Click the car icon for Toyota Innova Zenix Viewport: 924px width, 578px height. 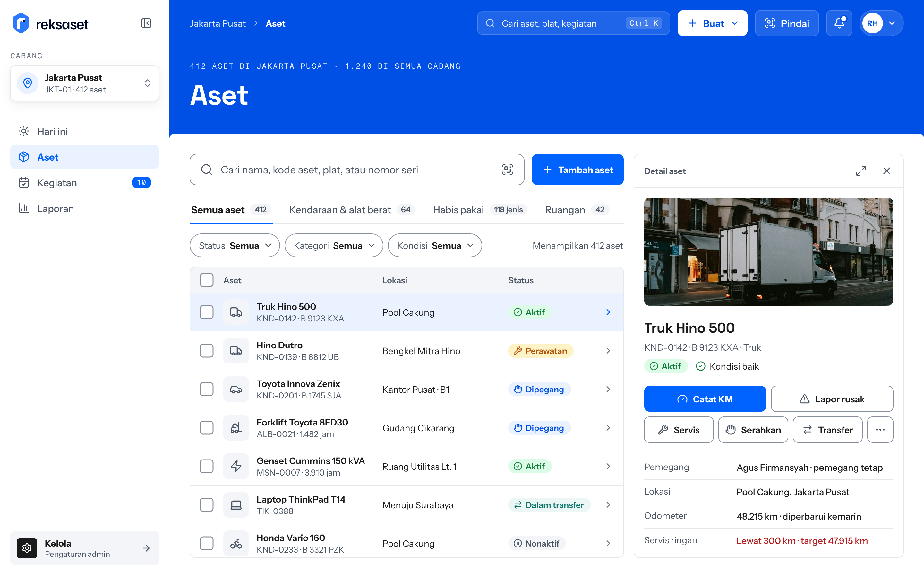click(236, 390)
